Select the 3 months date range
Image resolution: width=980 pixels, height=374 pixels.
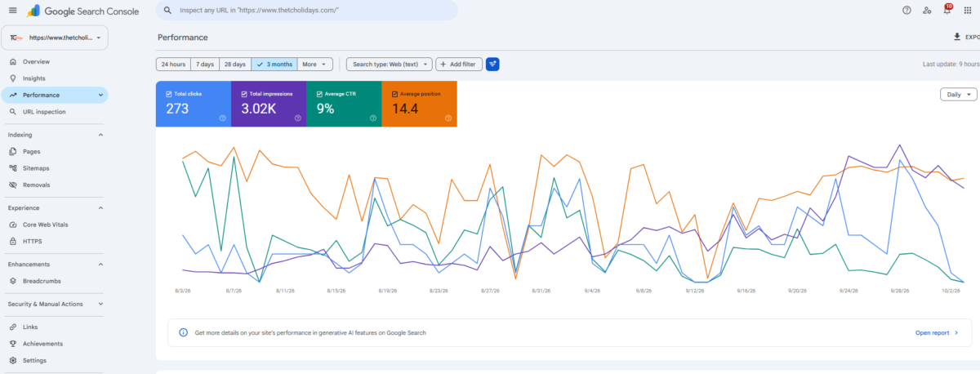click(x=274, y=65)
